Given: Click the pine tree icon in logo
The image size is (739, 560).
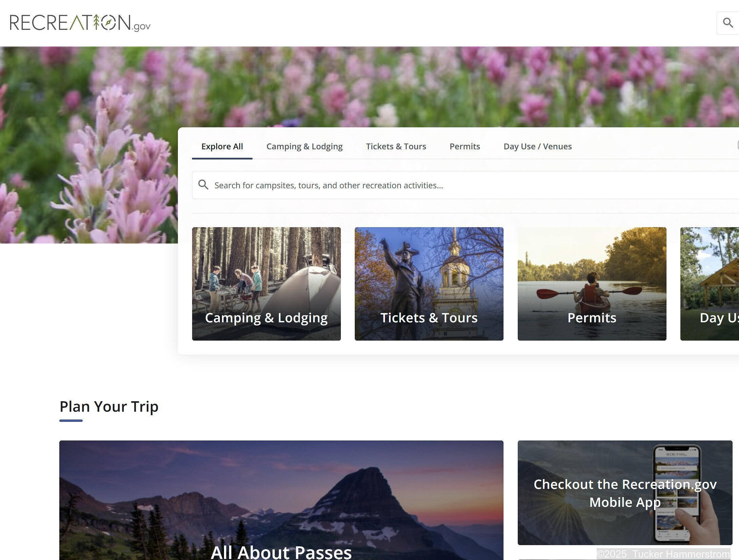Looking at the screenshot, I should (x=97, y=22).
